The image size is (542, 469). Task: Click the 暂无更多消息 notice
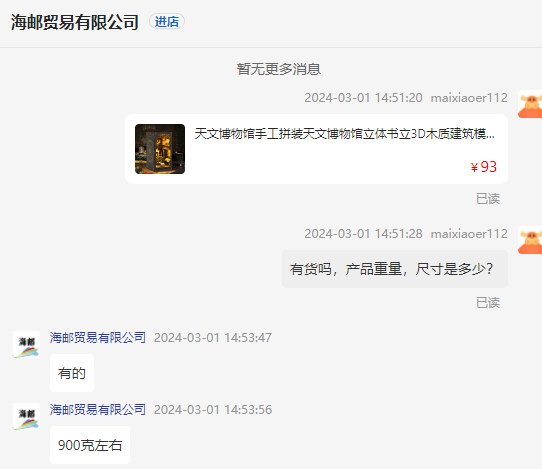tap(279, 69)
